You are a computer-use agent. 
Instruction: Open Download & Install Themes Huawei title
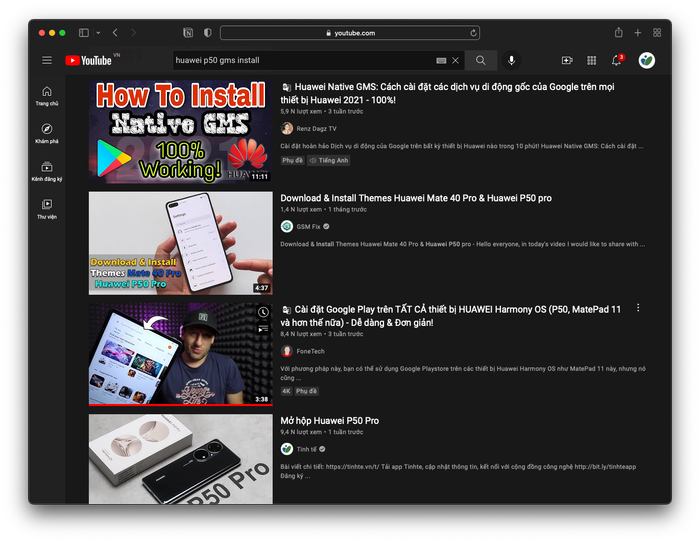[x=416, y=198]
